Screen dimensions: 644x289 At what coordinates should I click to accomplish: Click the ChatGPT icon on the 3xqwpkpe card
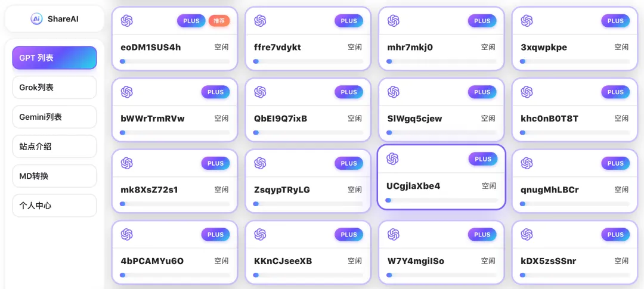[527, 21]
